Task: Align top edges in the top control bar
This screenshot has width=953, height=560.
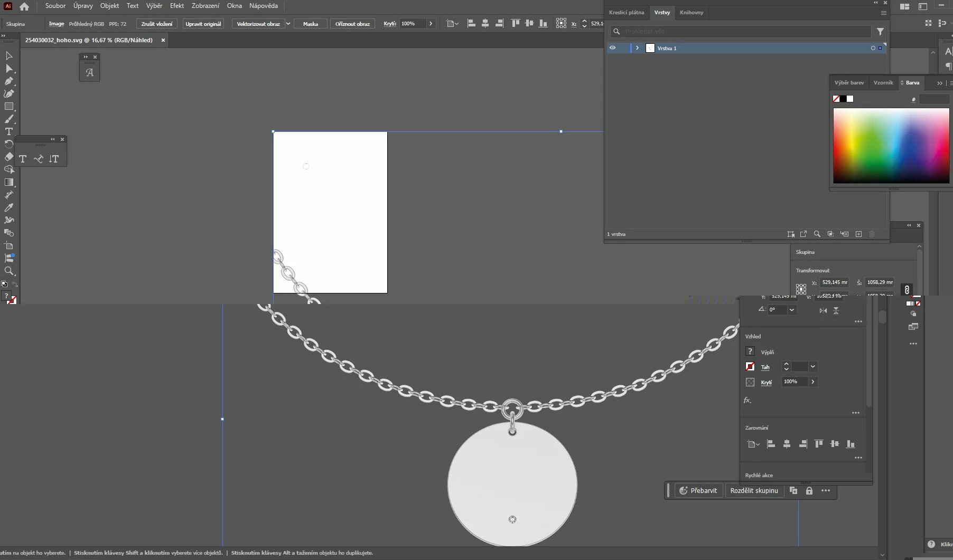Action: pos(516,24)
